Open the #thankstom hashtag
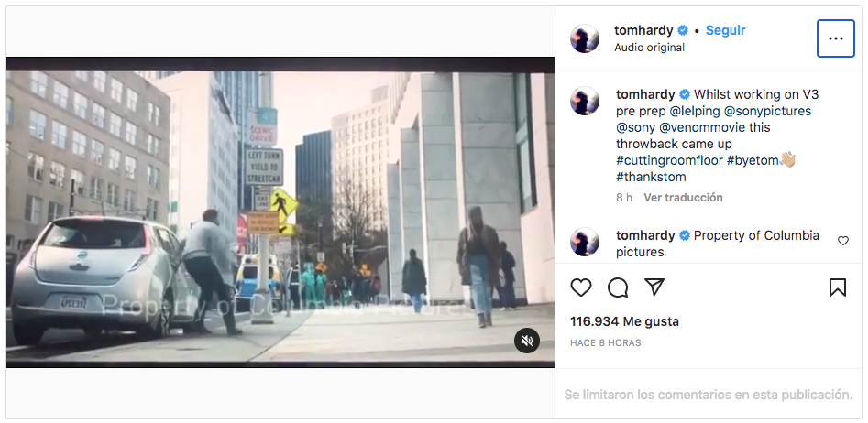 [x=651, y=178]
